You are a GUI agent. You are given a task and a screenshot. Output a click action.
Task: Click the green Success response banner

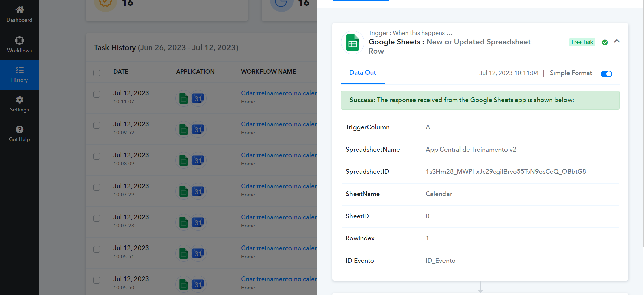point(480,100)
